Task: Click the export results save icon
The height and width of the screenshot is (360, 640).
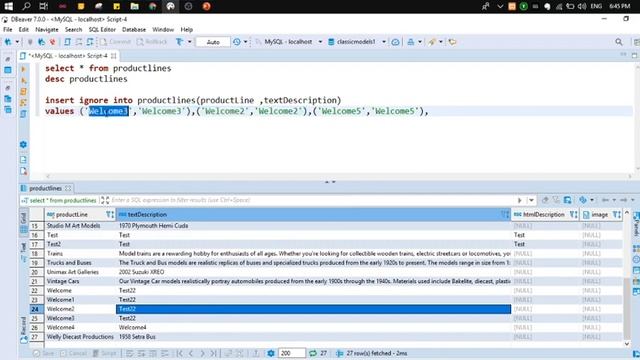Action: pyautogui.click(x=567, y=200)
